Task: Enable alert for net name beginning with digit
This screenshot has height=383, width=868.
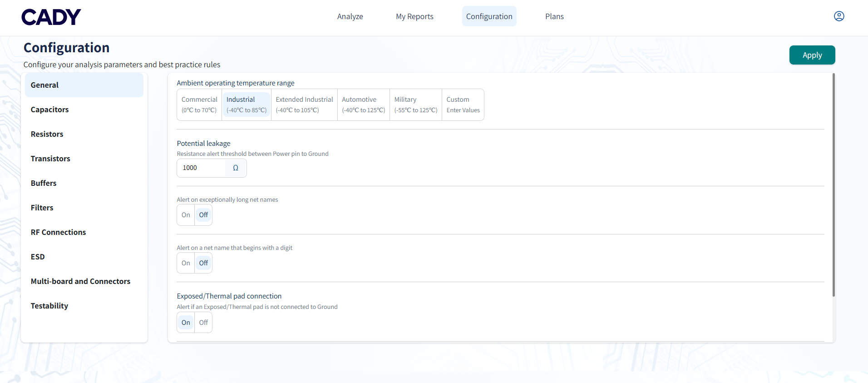Action: pyautogui.click(x=186, y=263)
